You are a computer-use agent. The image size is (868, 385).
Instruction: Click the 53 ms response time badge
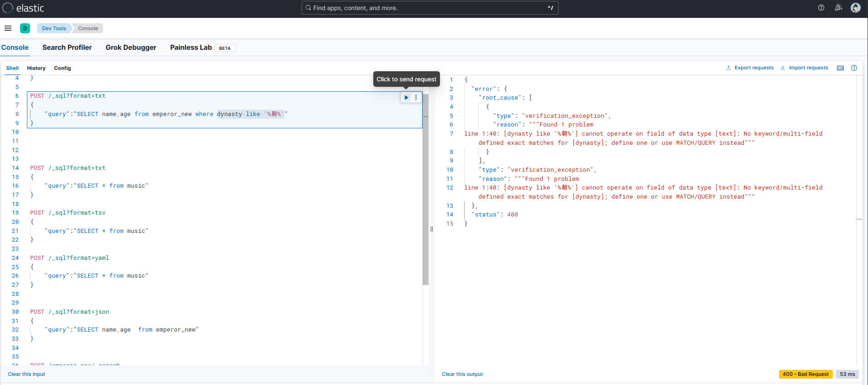point(847,374)
